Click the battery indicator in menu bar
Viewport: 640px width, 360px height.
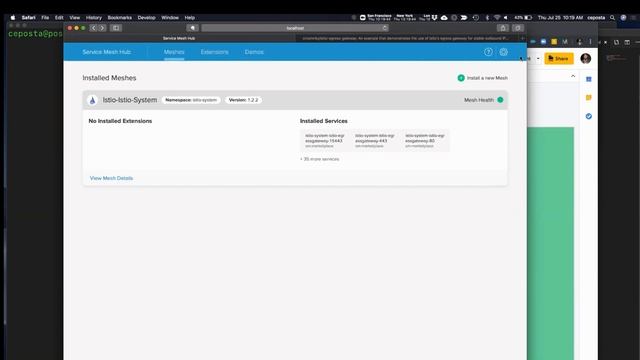click(x=523, y=18)
